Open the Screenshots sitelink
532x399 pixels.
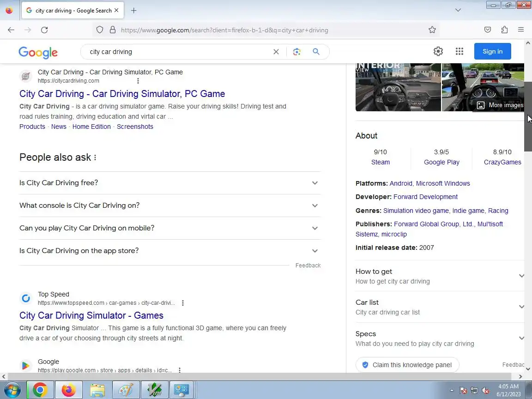(x=135, y=127)
